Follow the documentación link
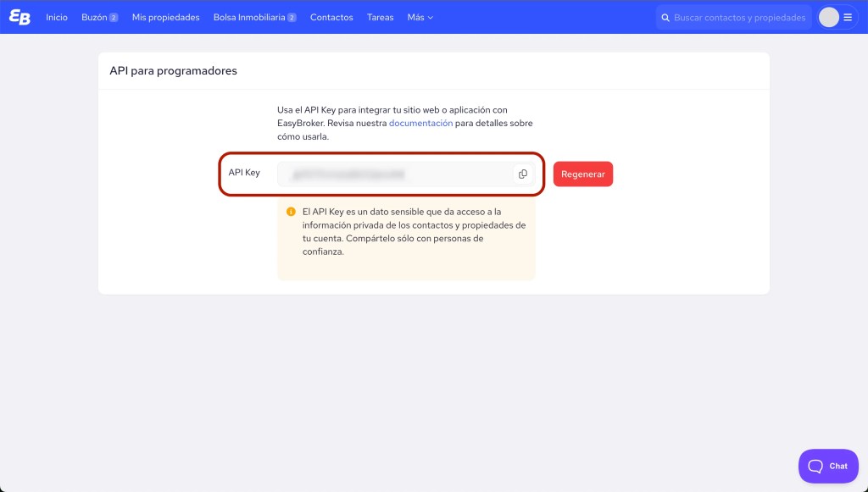The image size is (868, 492). (420, 123)
